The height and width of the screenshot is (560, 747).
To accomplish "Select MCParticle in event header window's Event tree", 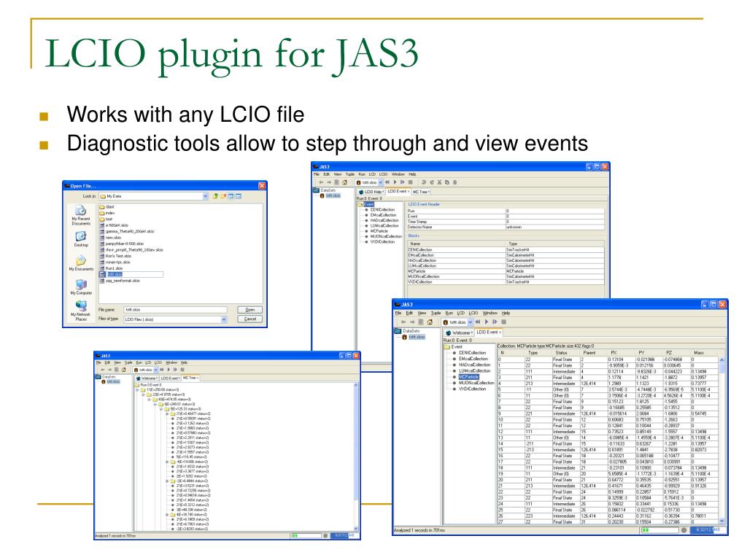I will (x=379, y=231).
